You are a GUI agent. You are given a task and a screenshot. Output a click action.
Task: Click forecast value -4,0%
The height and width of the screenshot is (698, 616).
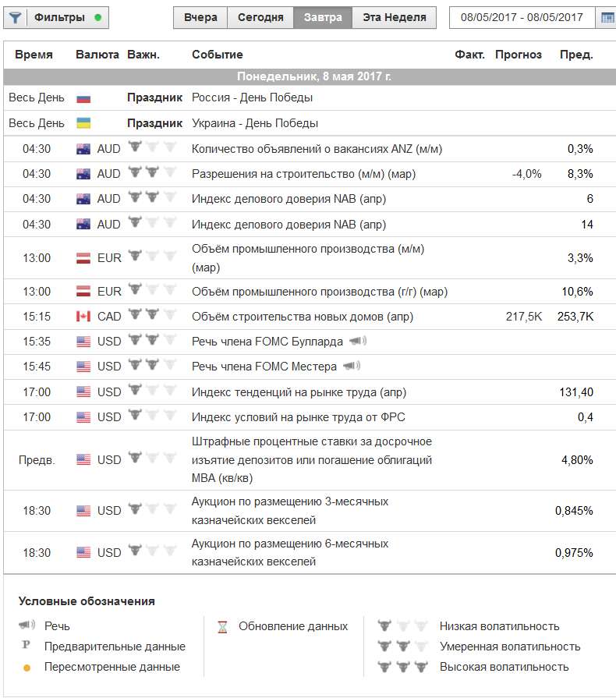tap(526, 174)
